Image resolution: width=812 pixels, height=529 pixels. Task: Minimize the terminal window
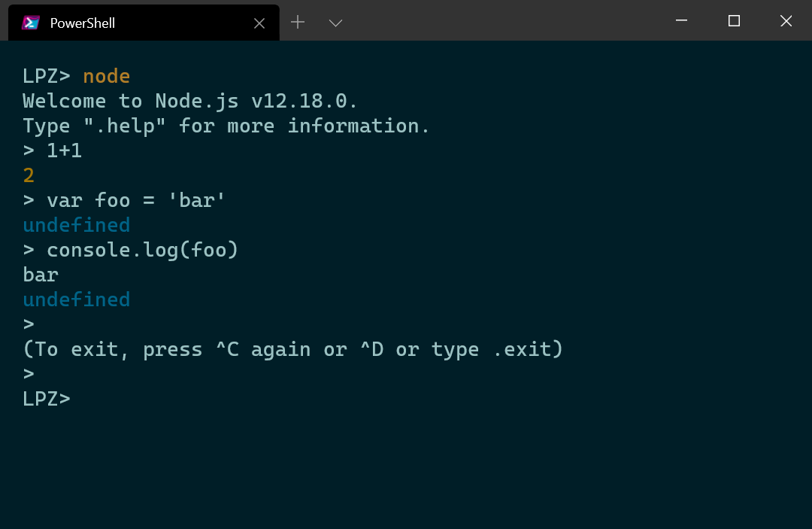coord(681,21)
